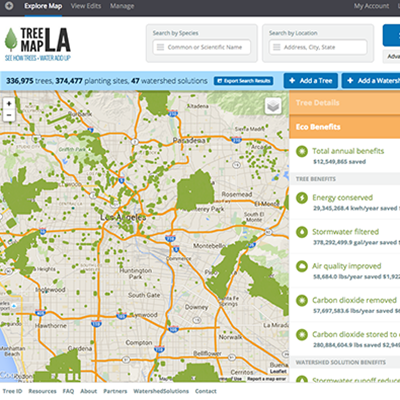Focus the species name search field
The image size is (400, 400).
[202, 47]
